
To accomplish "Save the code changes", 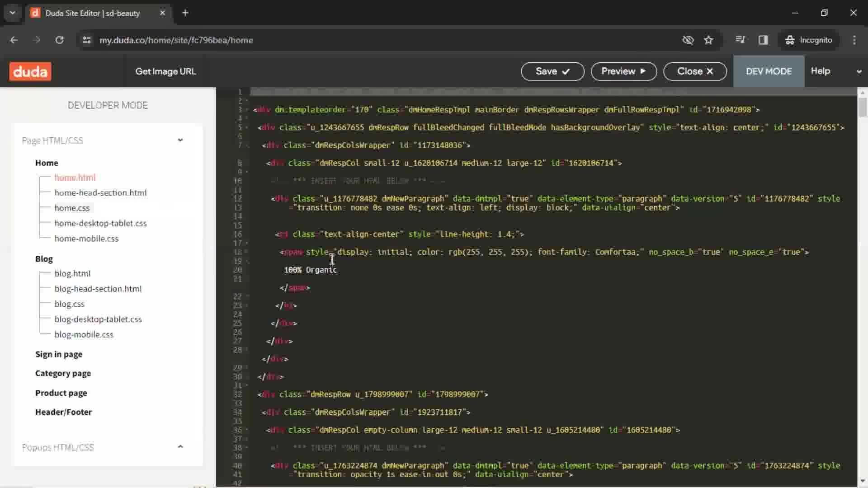I will point(552,71).
